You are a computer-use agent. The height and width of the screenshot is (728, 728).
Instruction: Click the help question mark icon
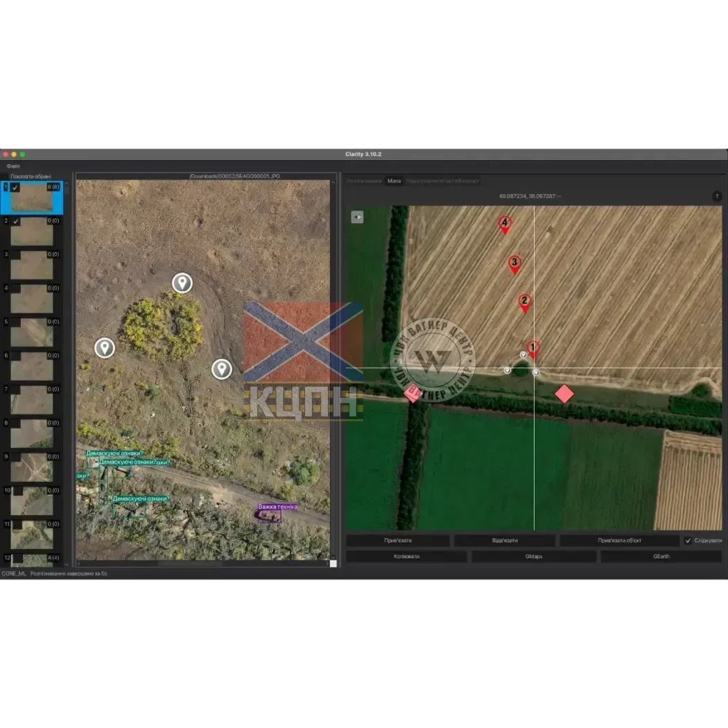717,196
